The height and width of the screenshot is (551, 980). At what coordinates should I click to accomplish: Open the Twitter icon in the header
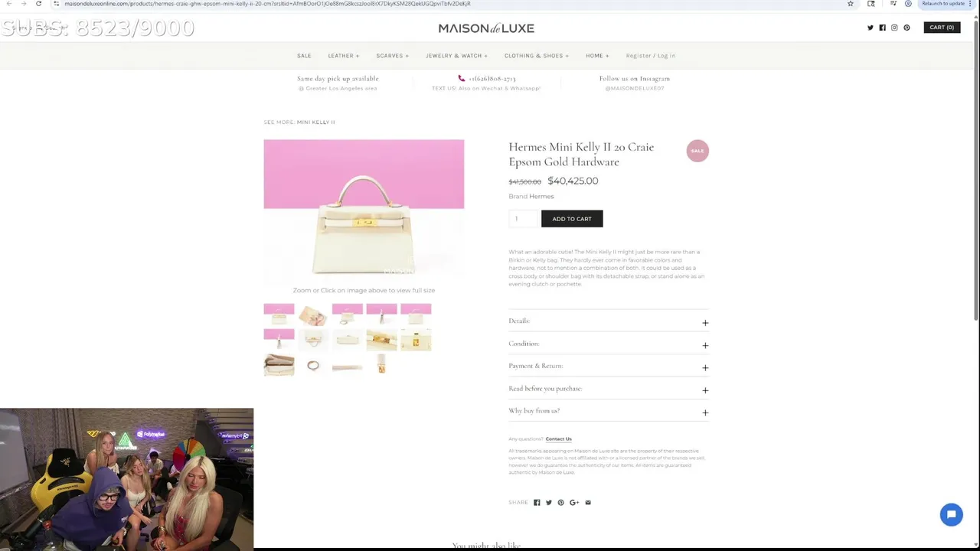[871, 28]
